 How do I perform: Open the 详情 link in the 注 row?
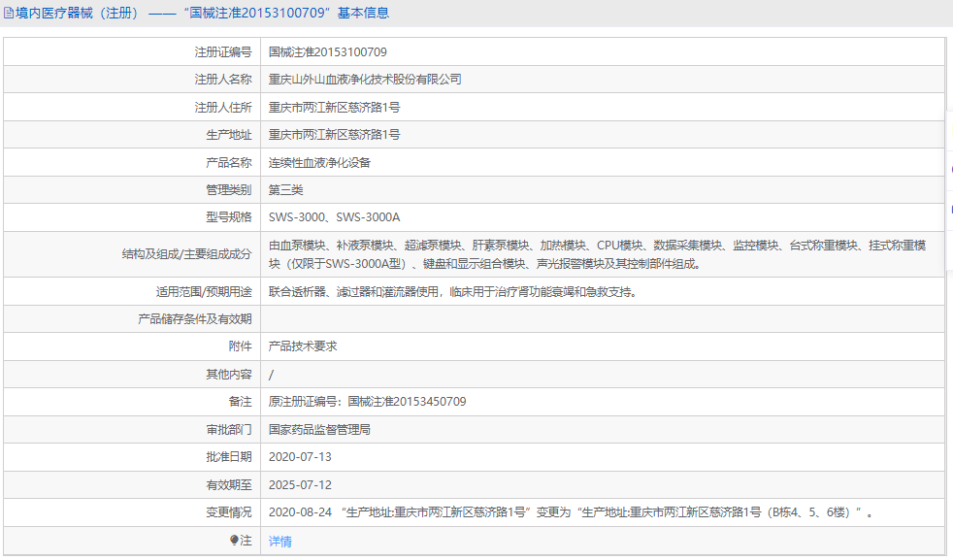tap(280, 541)
